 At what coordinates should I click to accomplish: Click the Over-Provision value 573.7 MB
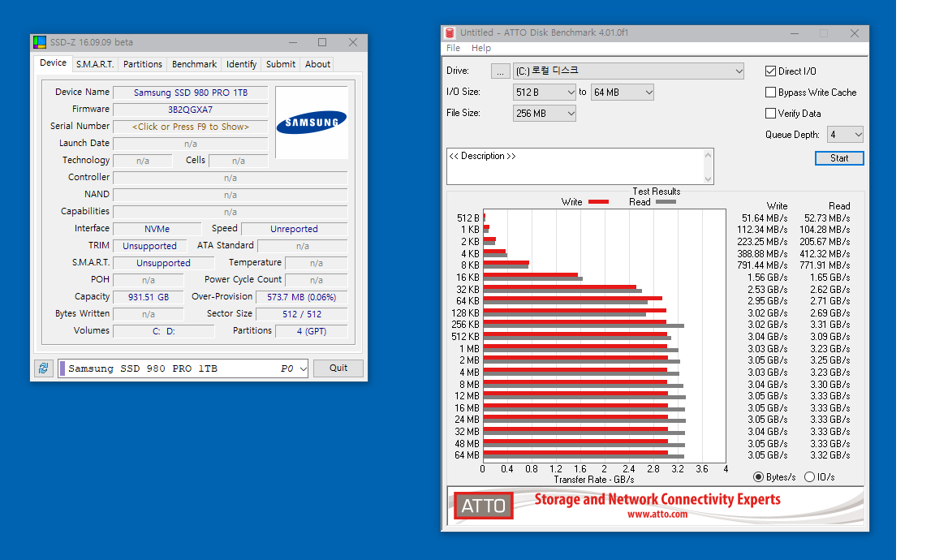click(x=302, y=297)
